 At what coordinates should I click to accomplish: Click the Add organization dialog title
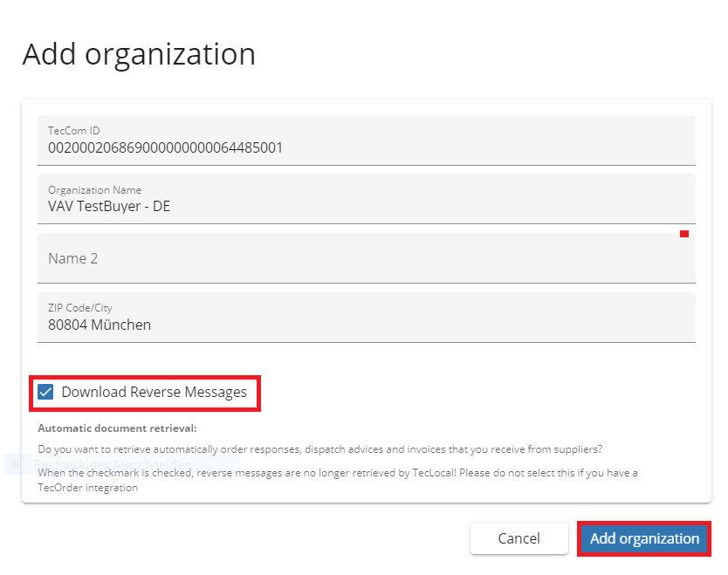coord(138,54)
